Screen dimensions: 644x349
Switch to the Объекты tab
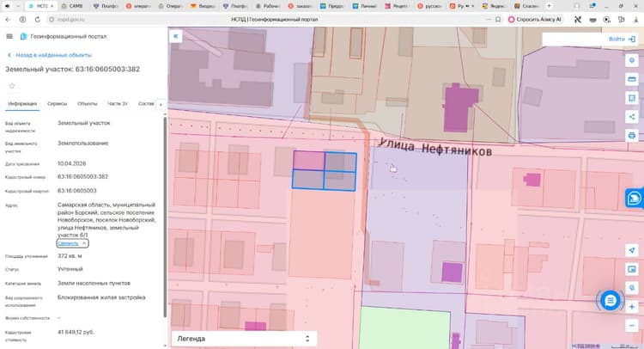click(x=87, y=104)
